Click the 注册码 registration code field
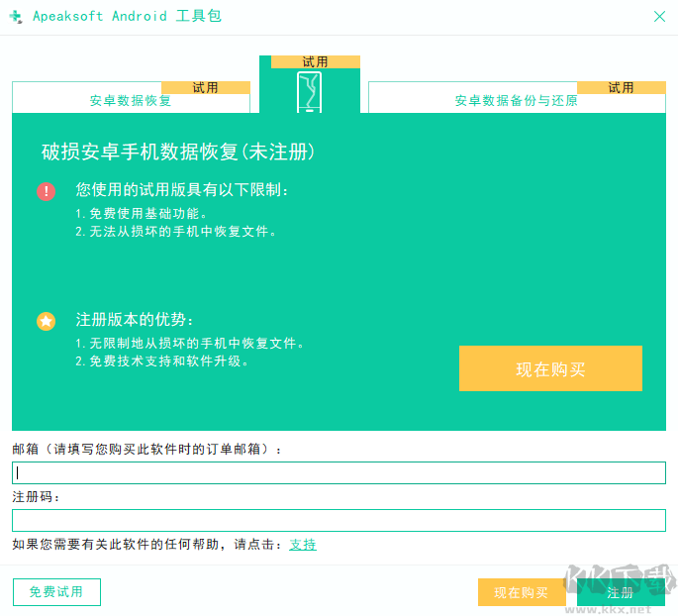This screenshot has height=616, width=678. click(339, 520)
